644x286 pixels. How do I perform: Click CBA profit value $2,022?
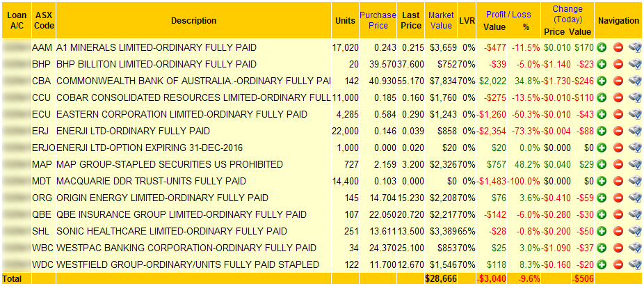494,81
